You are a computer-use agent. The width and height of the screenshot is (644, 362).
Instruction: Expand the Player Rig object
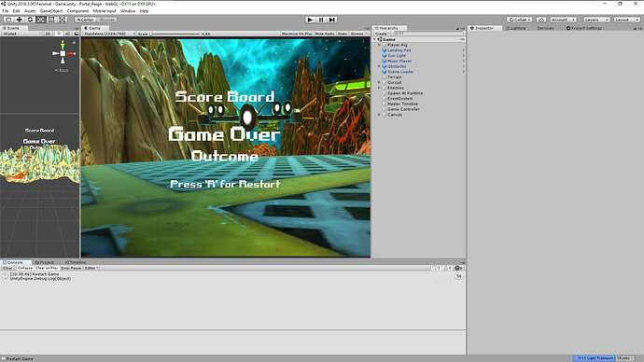379,45
